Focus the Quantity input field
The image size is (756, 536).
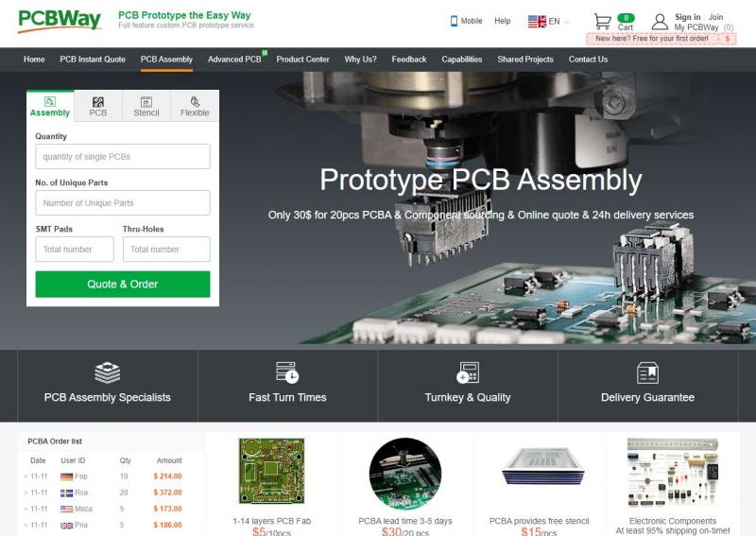(123, 157)
